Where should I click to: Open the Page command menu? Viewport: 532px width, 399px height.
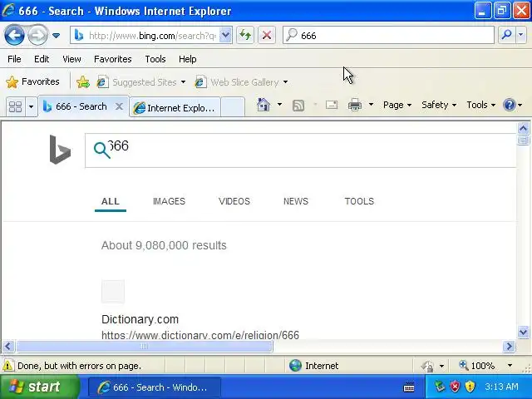(397, 105)
